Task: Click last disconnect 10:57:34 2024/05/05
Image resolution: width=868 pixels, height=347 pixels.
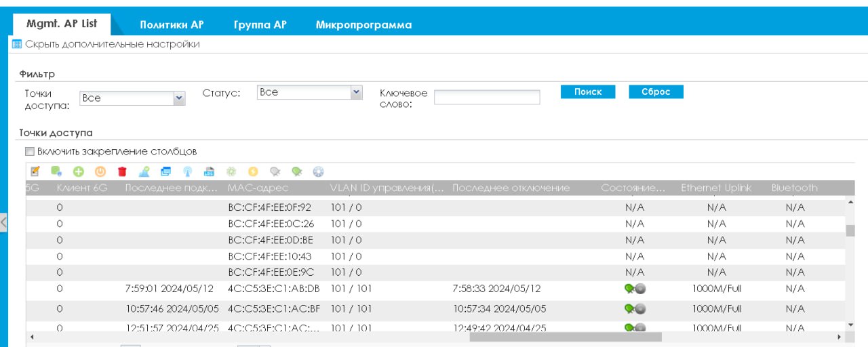Action: (499, 309)
